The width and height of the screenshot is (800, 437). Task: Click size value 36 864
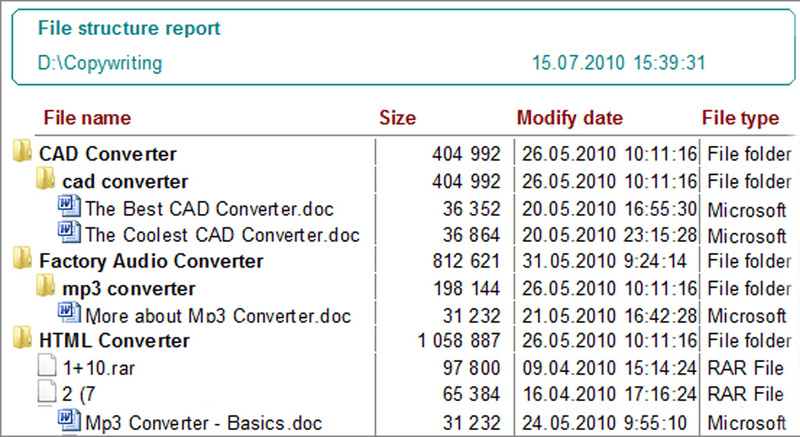click(x=471, y=235)
